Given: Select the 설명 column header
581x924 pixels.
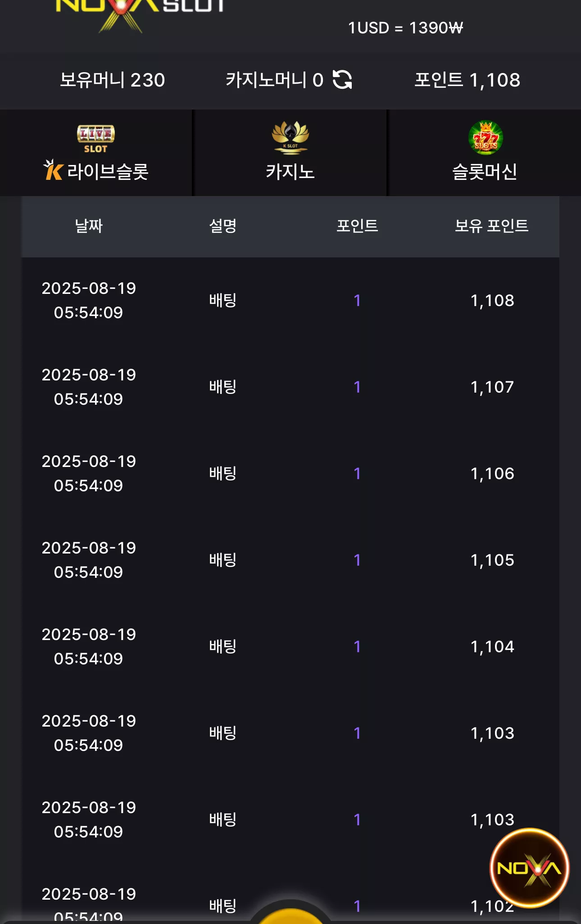Looking at the screenshot, I should [x=223, y=225].
